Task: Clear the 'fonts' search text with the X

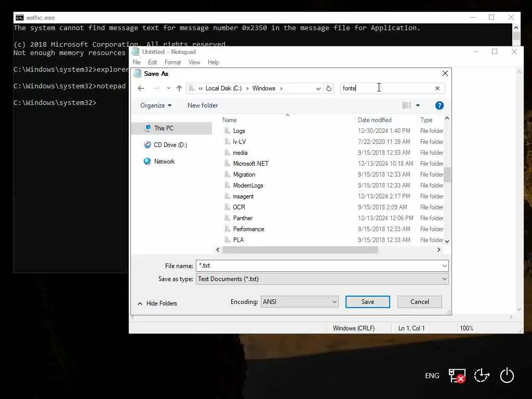Action: tap(437, 88)
